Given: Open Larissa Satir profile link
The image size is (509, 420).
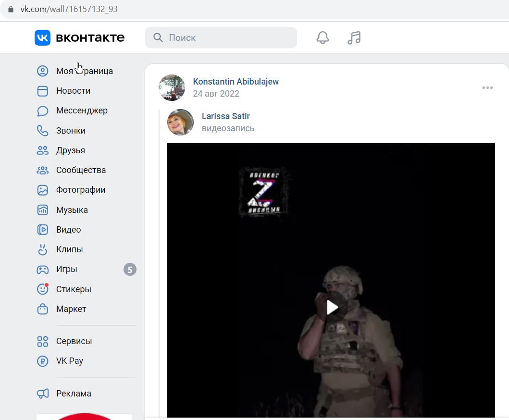Looking at the screenshot, I should click(225, 116).
